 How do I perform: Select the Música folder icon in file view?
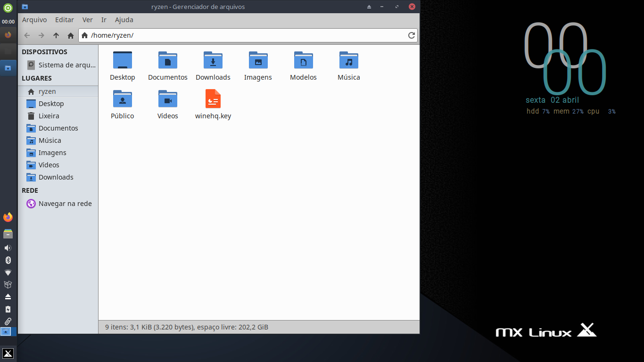tap(349, 60)
